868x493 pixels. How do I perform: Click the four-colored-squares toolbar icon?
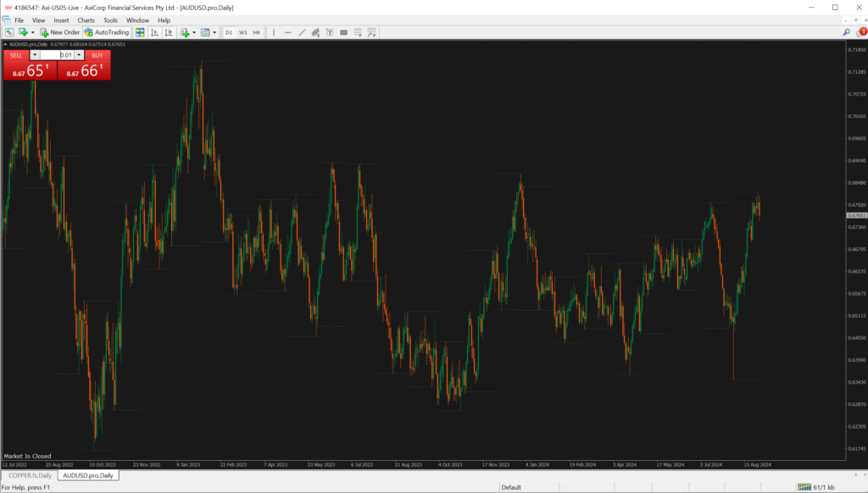click(x=140, y=33)
